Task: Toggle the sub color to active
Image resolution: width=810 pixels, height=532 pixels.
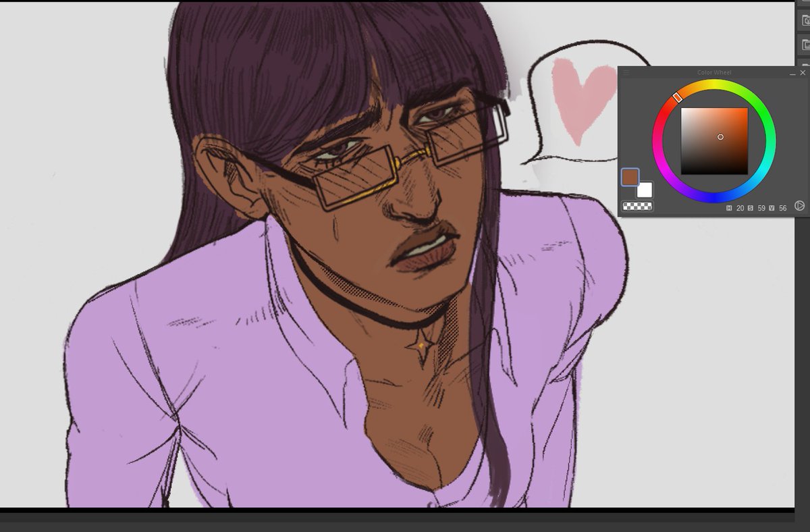Action: click(644, 190)
